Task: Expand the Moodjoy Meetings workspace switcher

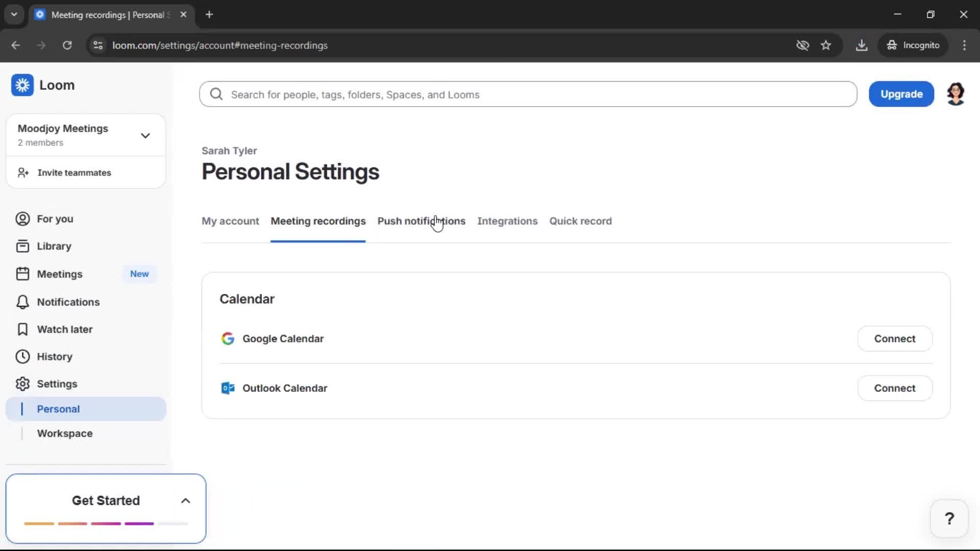Action: click(x=145, y=135)
